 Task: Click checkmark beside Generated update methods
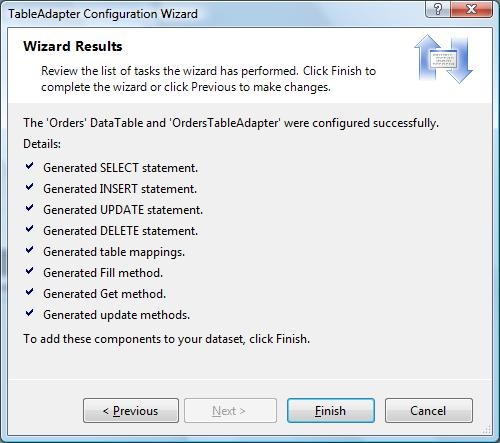29,313
